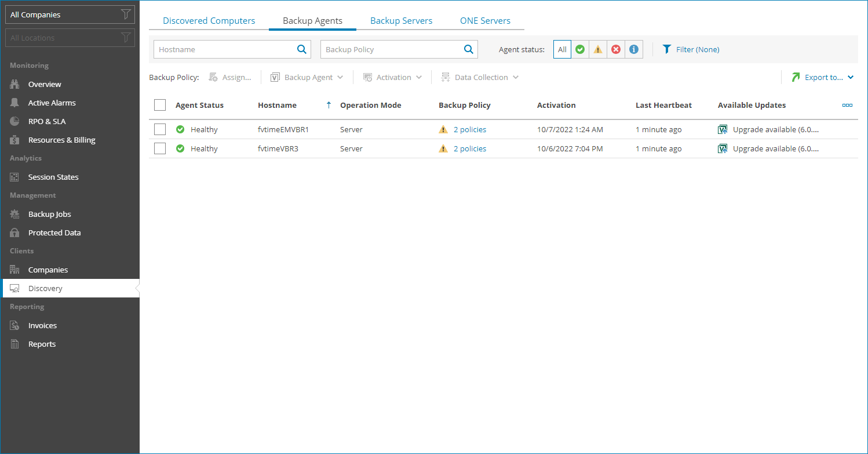Tick the checkbox for fvtimeVBR3
This screenshot has width=868, height=454.
(x=160, y=148)
